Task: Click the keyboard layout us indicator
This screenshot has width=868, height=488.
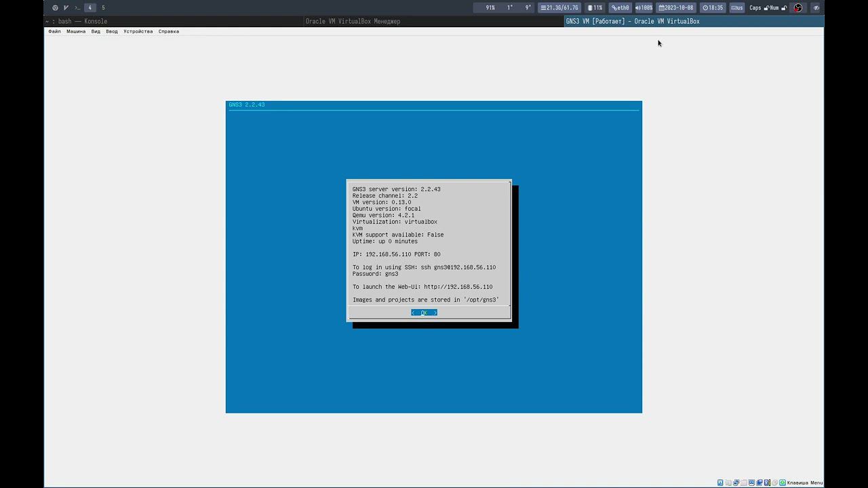Action: [737, 7]
